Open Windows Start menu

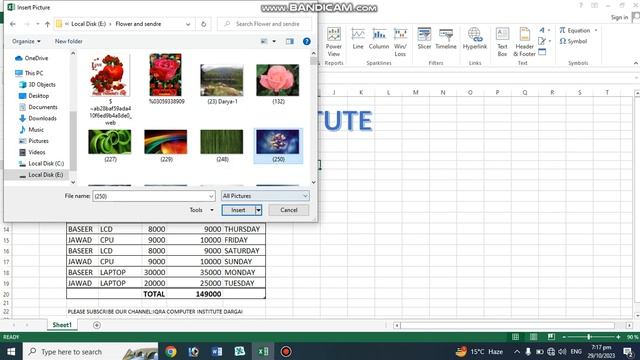tap(11, 351)
